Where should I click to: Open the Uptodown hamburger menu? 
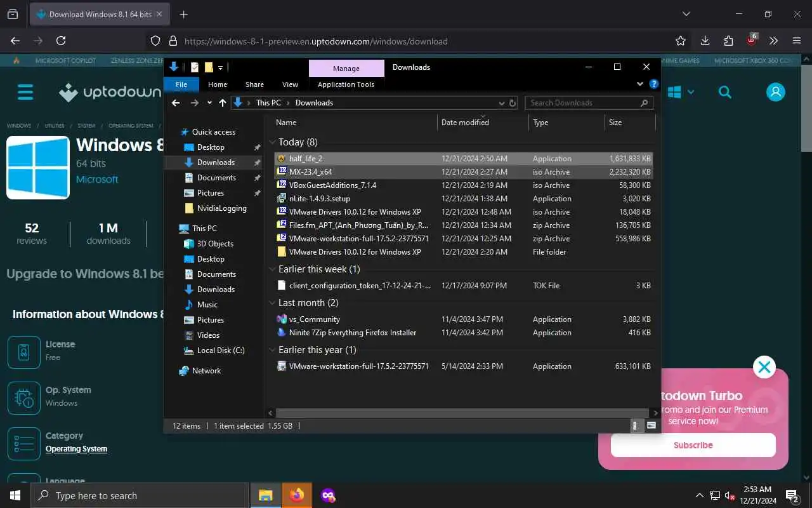25,92
